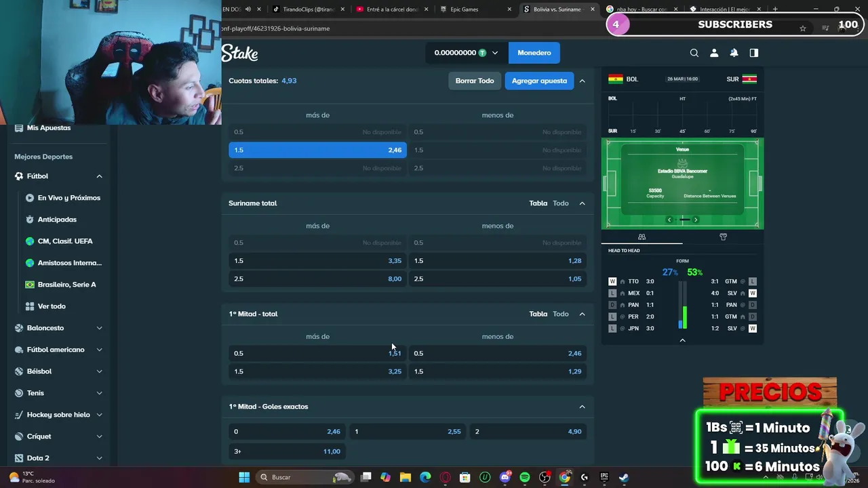Viewport: 868px width, 488px height.
Task: Click Agregar apuesta button
Action: (x=539, y=81)
